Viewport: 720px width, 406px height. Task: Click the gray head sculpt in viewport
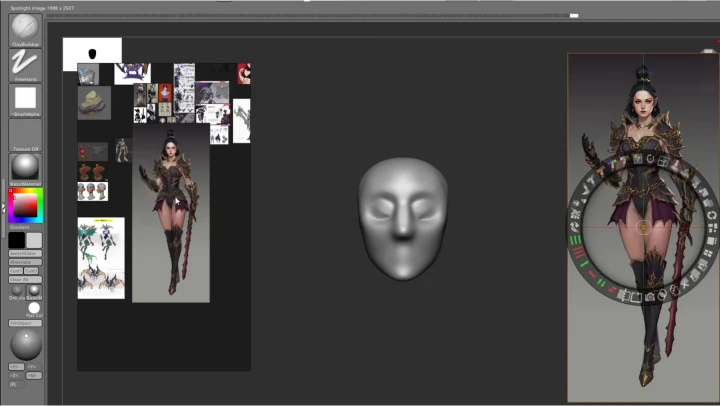[403, 219]
